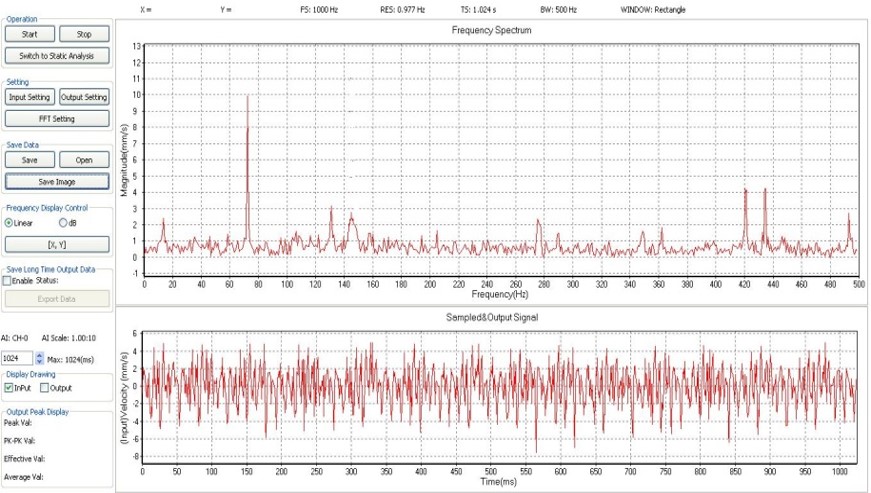Select Linear frequency display option

pos(10,223)
